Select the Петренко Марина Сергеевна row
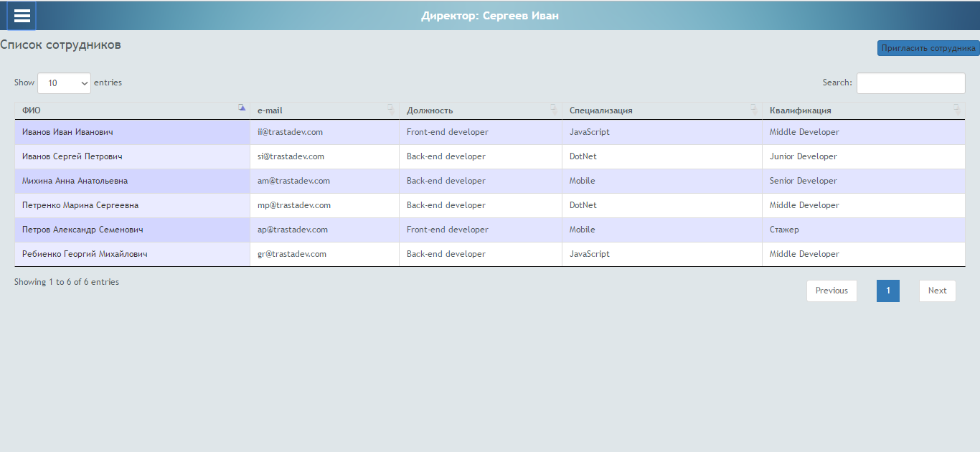Image resolution: width=980 pixels, height=452 pixels. (x=80, y=205)
